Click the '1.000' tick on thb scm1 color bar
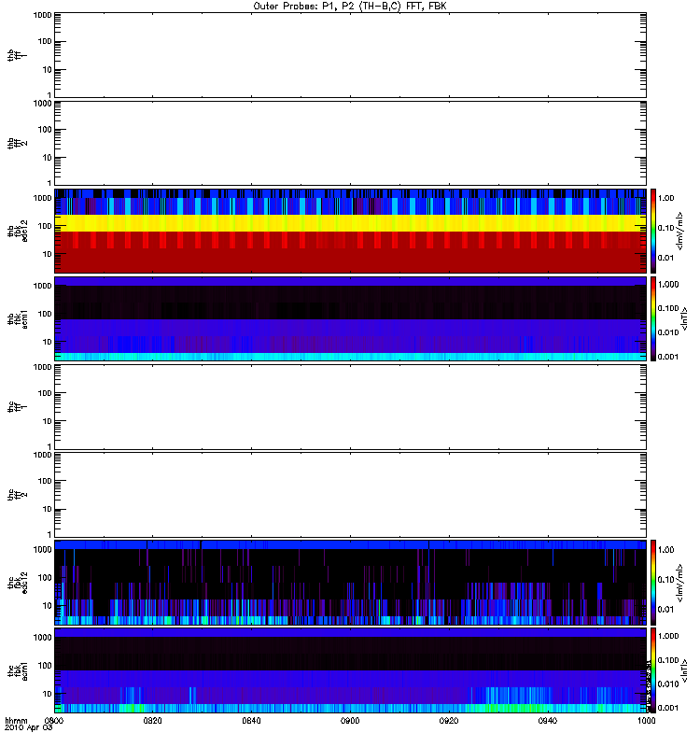The image size is (700, 747). coord(668,285)
